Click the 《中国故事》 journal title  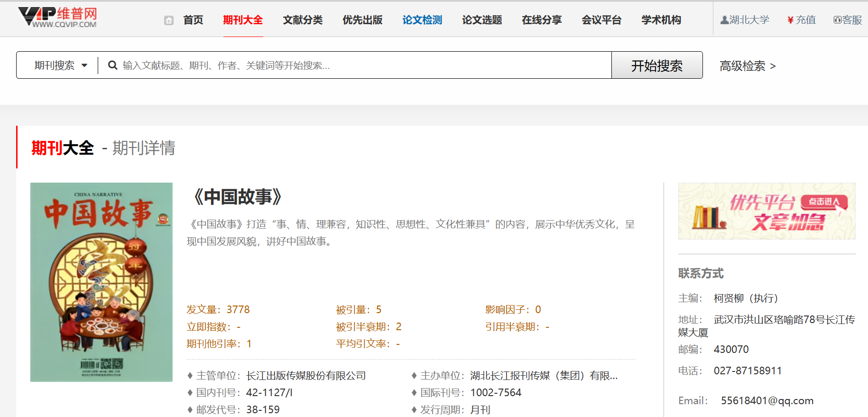click(238, 196)
